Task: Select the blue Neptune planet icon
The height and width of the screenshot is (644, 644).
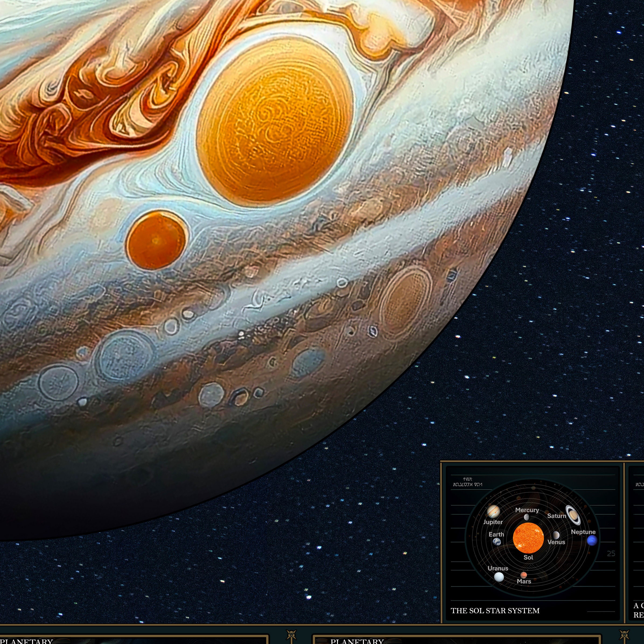Action: [592, 541]
